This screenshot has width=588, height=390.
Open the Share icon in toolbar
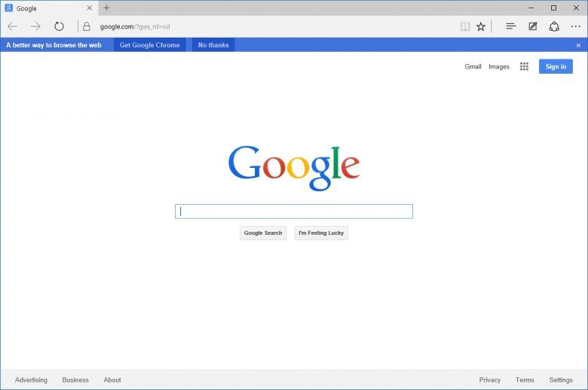[554, 26]
